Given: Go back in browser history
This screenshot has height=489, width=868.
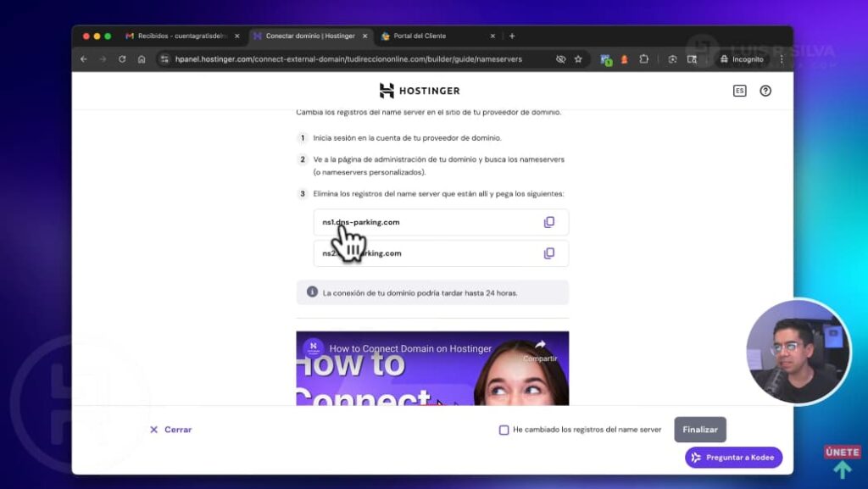Looking at the screenshot, I should click(84, 59).
